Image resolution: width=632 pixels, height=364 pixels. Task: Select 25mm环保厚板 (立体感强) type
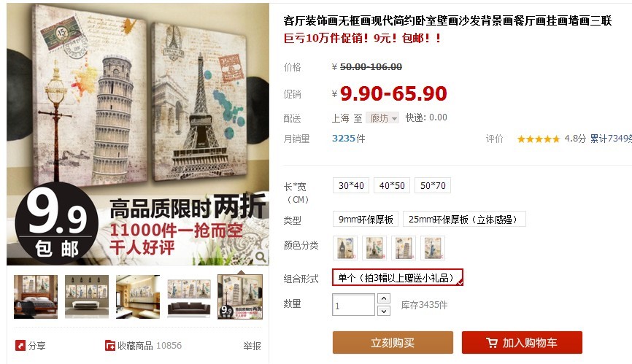[464, 220]
